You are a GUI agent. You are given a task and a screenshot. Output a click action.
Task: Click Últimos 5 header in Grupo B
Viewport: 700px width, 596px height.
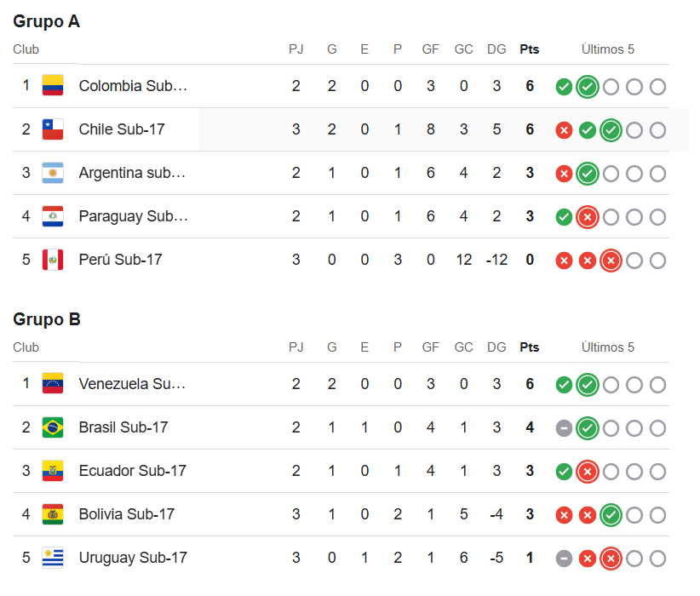point(608,347)
